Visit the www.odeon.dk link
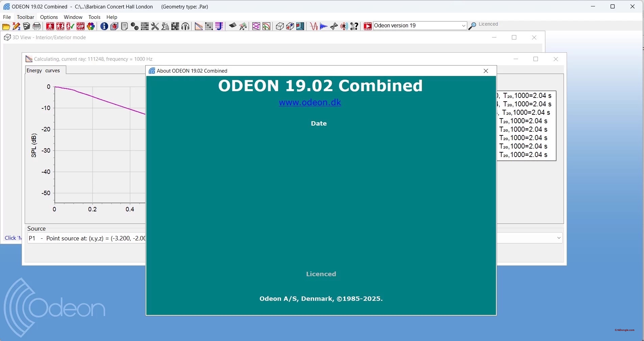The width and height of the screenshot is (644, 341). (x=310, y=103)
